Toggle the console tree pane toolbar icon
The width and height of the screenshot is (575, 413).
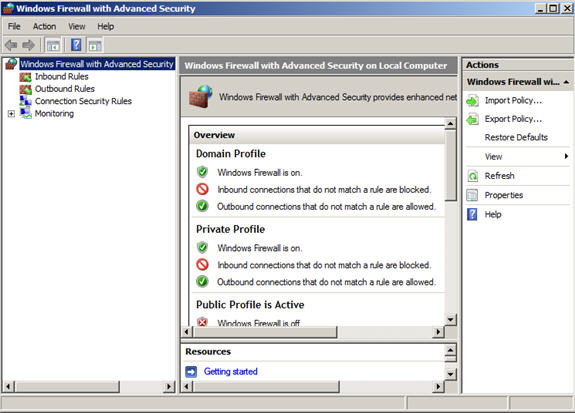point(53,46)
